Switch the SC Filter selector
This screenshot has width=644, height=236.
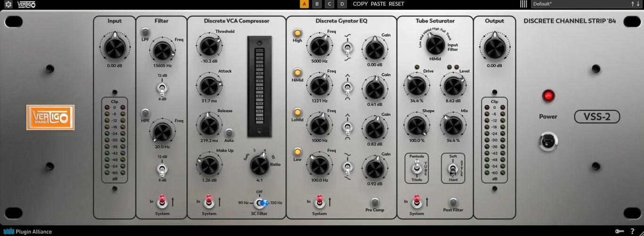(260, 203)
